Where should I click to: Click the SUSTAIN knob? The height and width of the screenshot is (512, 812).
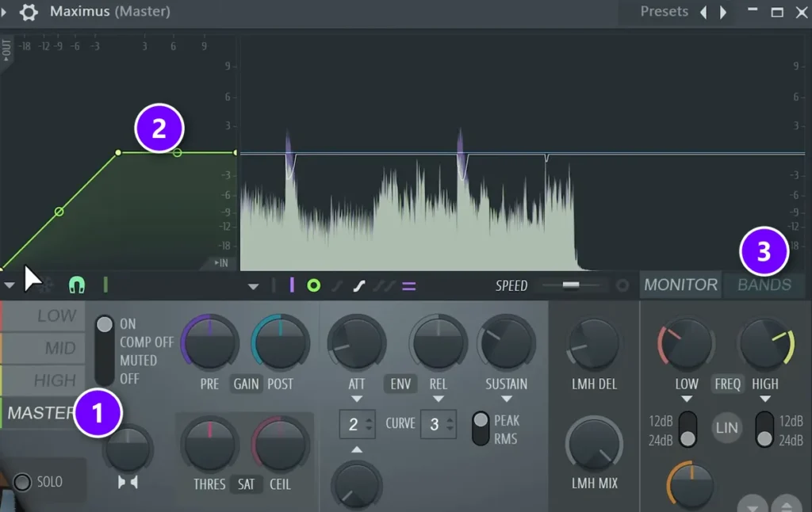click(507, 342)
